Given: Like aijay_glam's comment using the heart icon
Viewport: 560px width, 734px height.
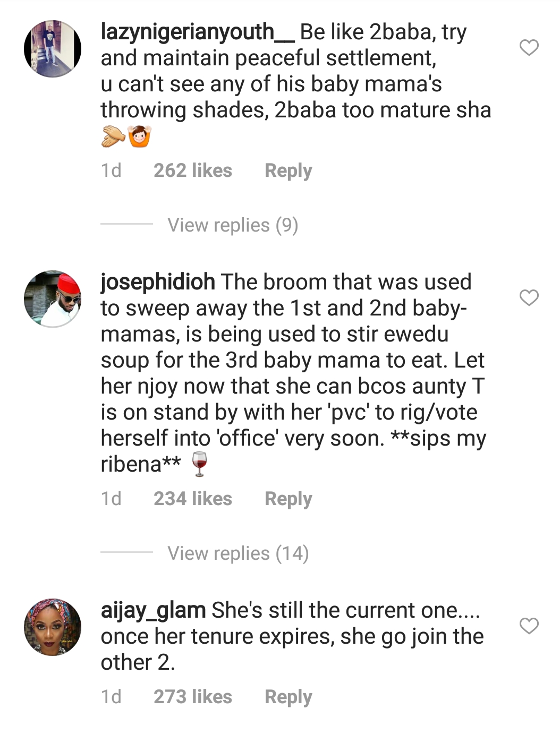Looking at the screenshot, I should pyautogui.click(x=529, y=626).
